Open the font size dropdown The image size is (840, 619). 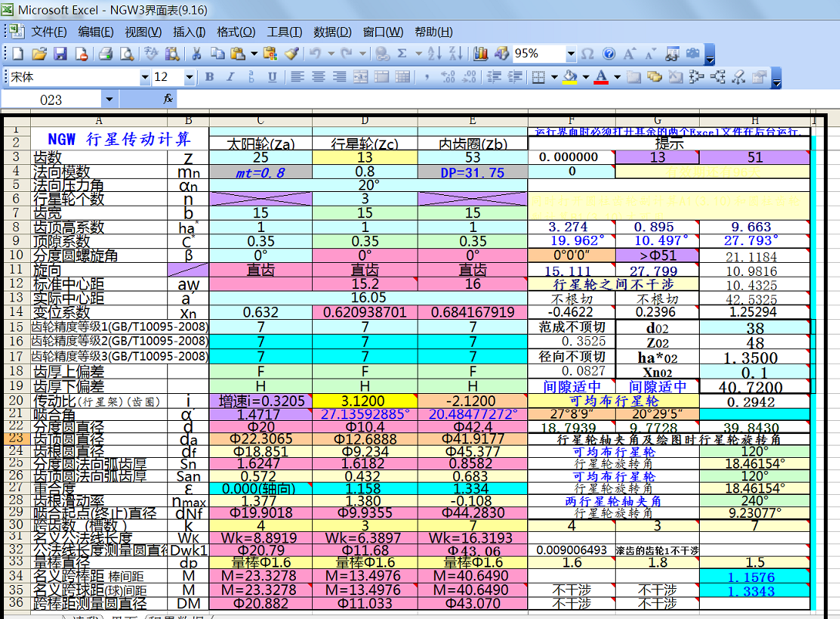pos(190,77)
